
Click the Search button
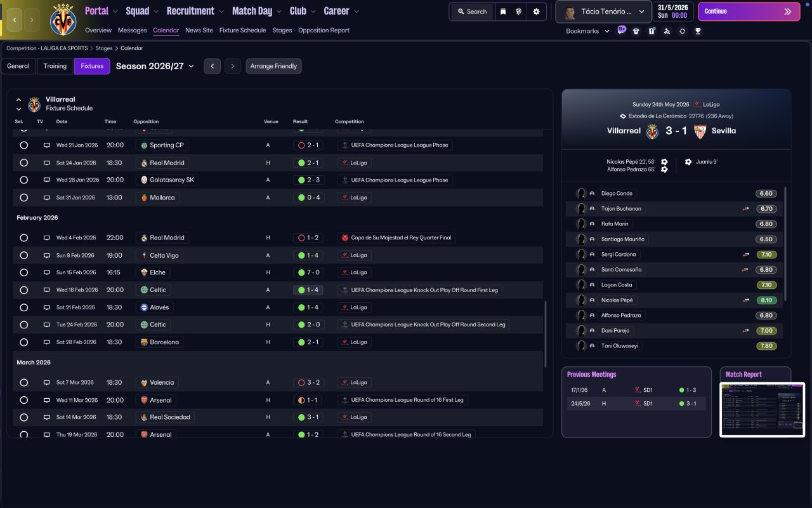click(x=471, y=11)
